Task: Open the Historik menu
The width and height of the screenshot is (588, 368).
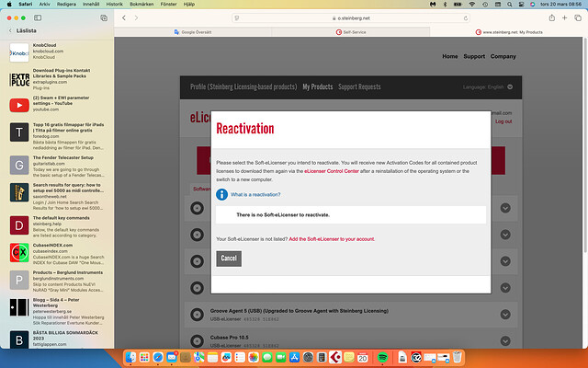Action: [x=114, y=4]
